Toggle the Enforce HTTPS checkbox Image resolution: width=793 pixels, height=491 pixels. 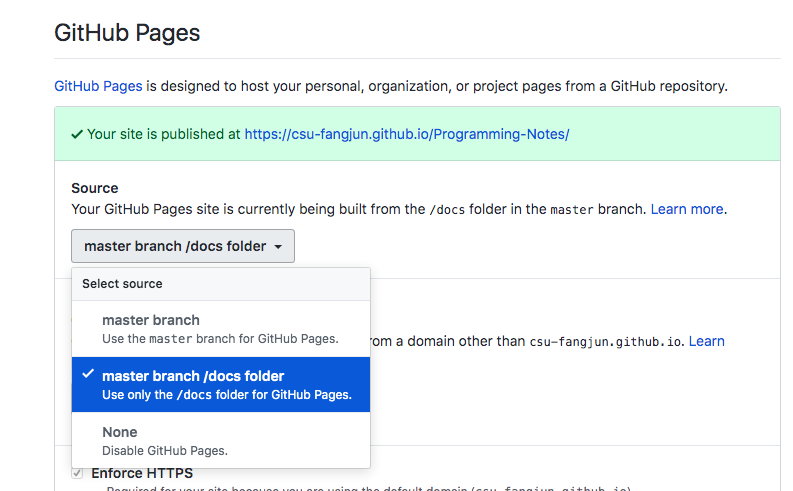point(77,473)
